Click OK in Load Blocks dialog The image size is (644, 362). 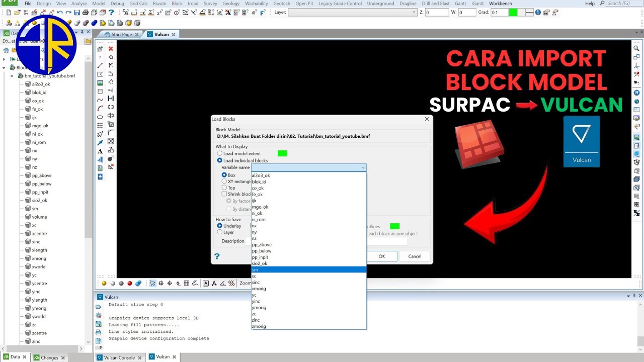click(x=381, y=256)
